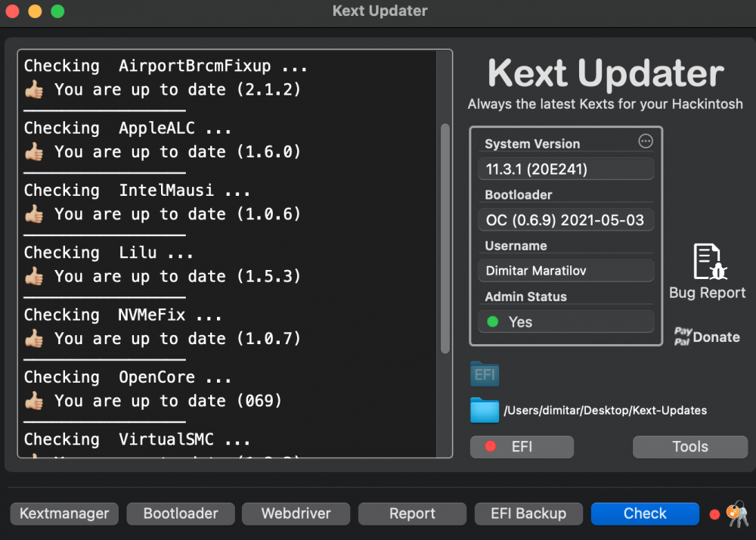Click the thumbs-up icon for IntelMausi
756x540 pixels.
point(34,213)
